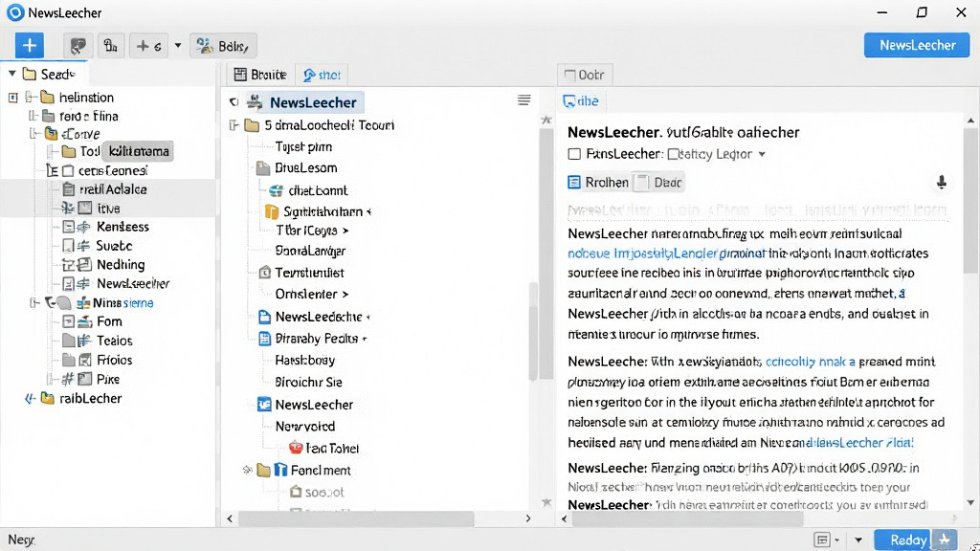Click the document icon beside Diraraby Pealta

pos(264,339)
